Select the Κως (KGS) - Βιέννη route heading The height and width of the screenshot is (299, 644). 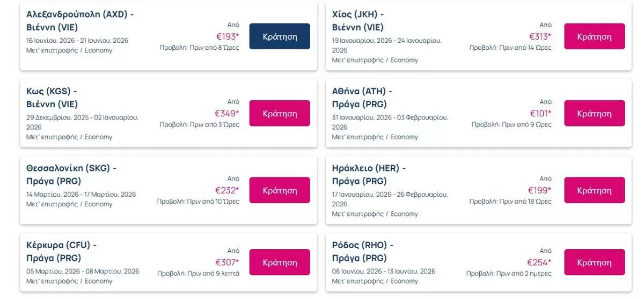click(x=52, y=98)
